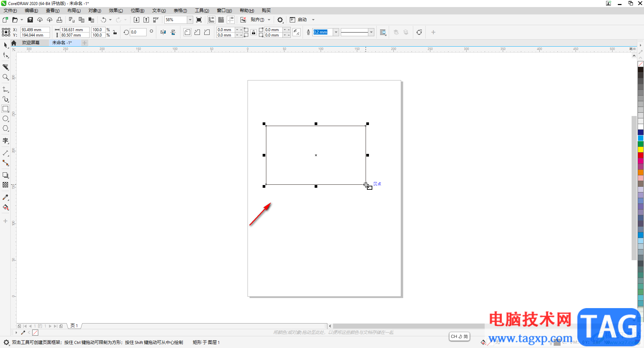
Task: Open the File menu
Action: [x=10, y=11]
